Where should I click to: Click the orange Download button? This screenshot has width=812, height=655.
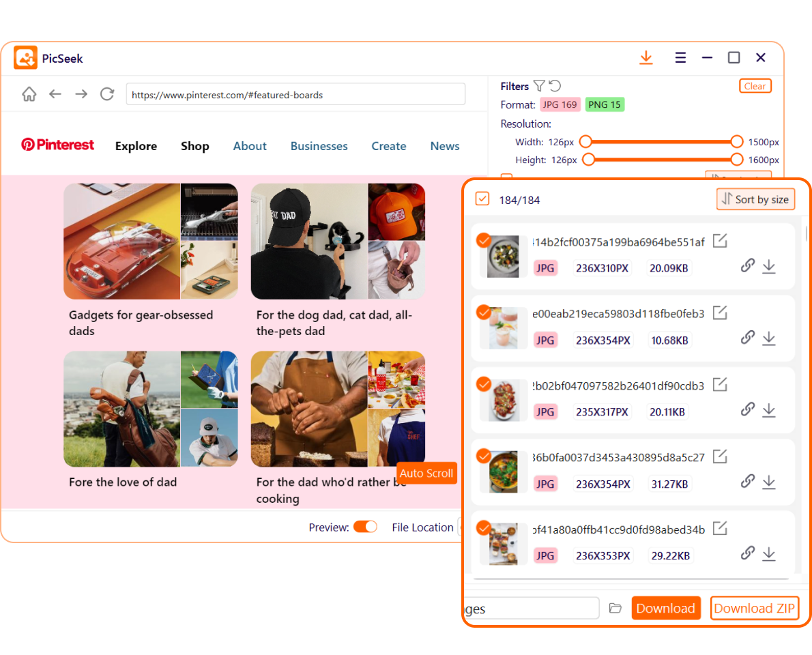click(665, 608)
